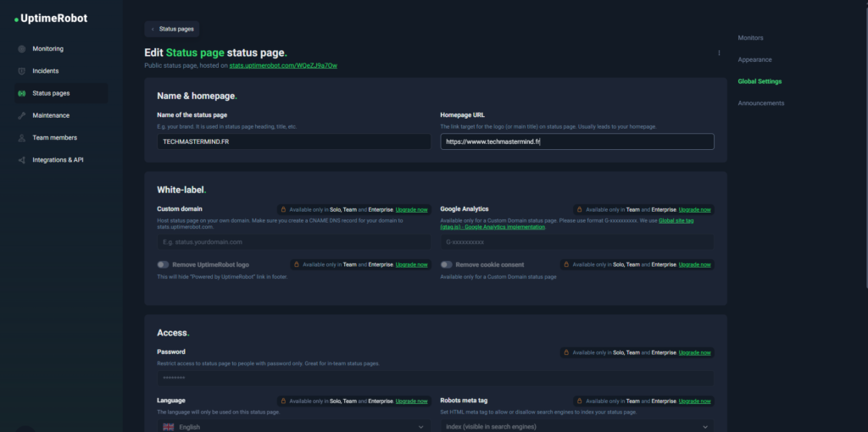
Task: Click the Maintenance wrench icon
Action: 21,115
